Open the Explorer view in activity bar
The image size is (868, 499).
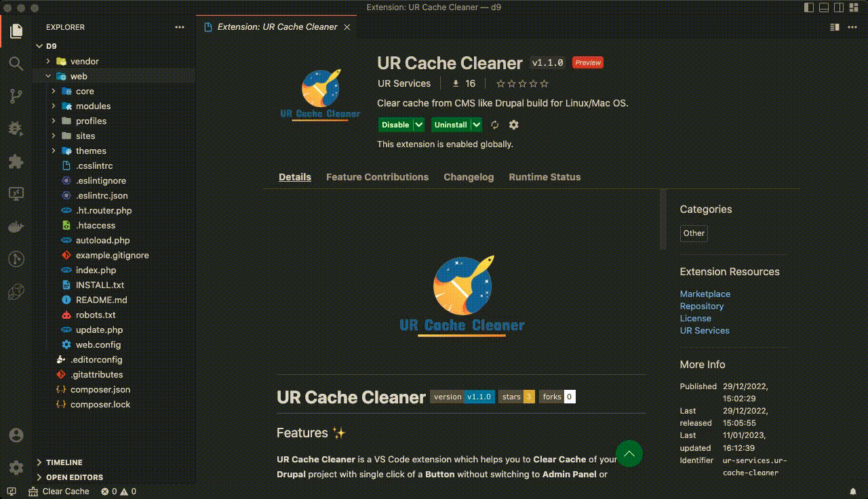16,31
